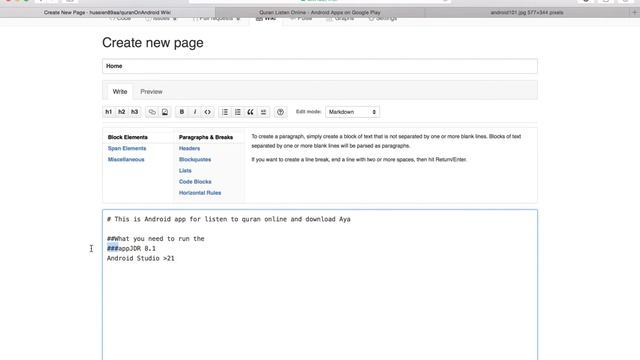Screen dimensions: 640x360
Task: Open Miscellaneous help category
Action: [x=126, y=159]
